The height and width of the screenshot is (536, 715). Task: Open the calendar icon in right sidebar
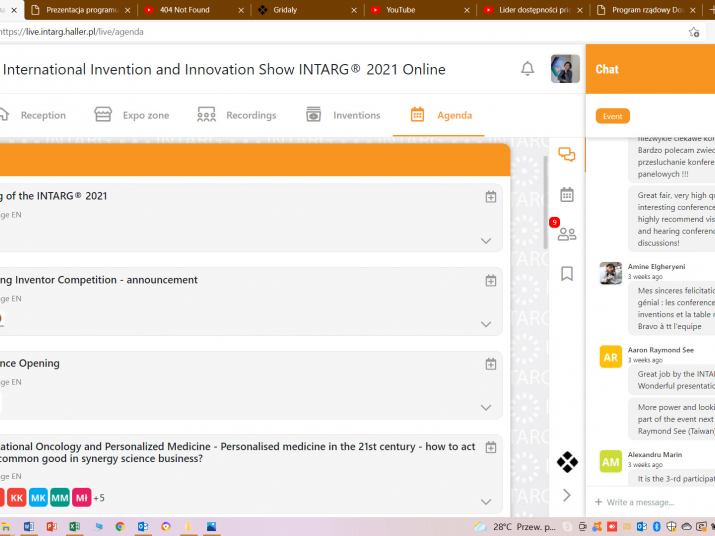tap(567, 194)
